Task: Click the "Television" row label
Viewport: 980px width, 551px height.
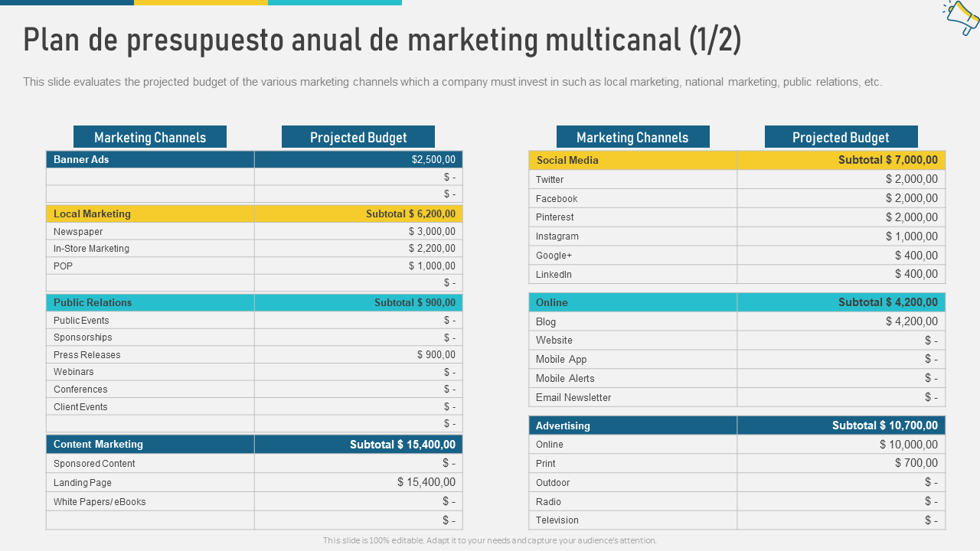Action: tap(557, 520)
